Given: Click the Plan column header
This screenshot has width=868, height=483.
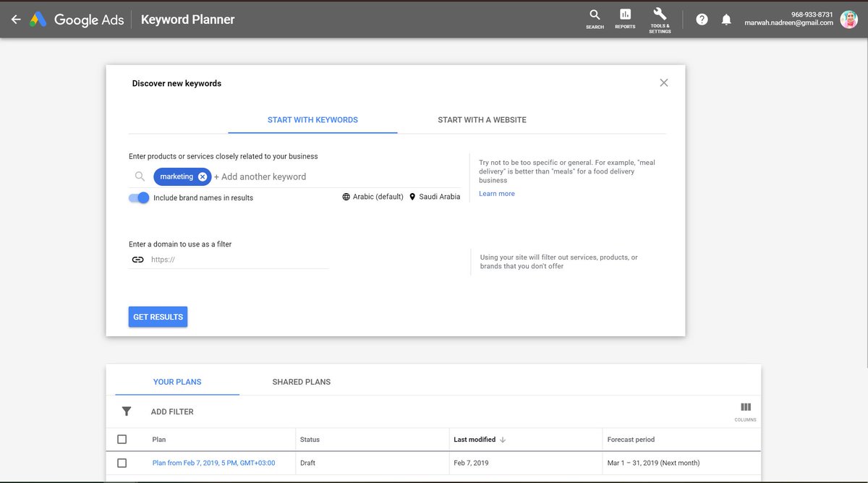Looking at the screenshot, I should (x=159, y=439).
